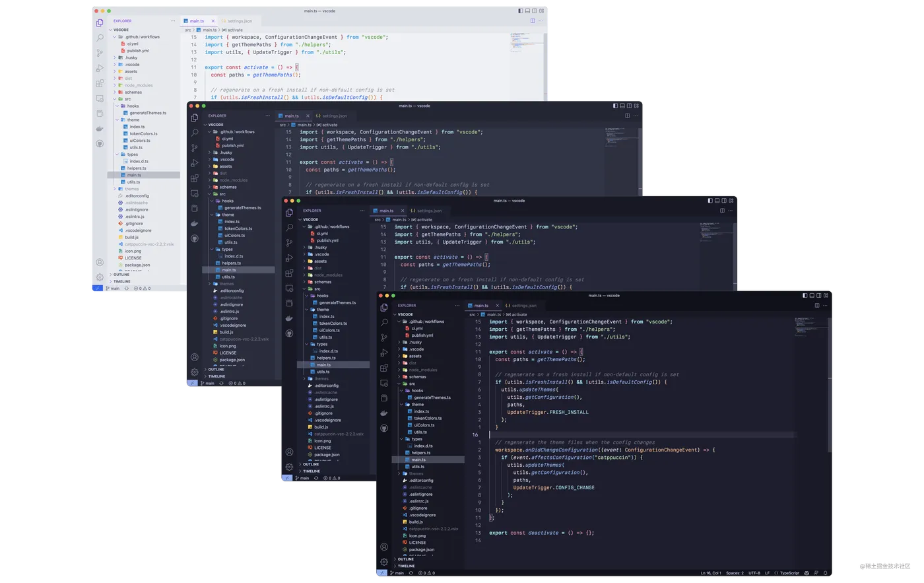Open Extensions view in front window activity bar

(384, 368)
